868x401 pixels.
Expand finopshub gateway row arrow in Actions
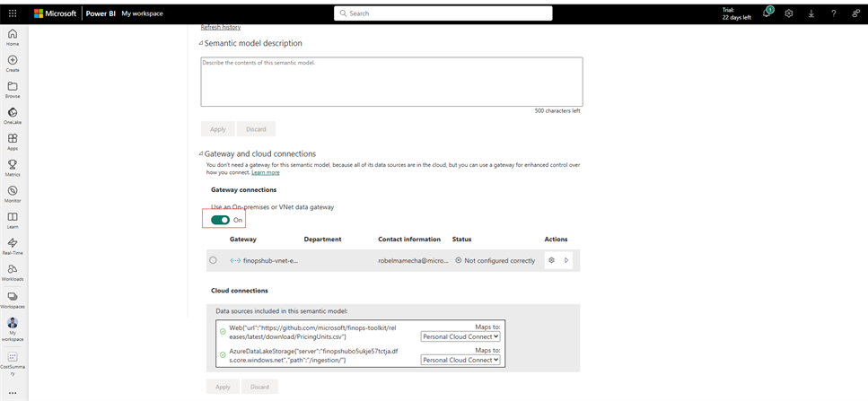click(566, 260)
